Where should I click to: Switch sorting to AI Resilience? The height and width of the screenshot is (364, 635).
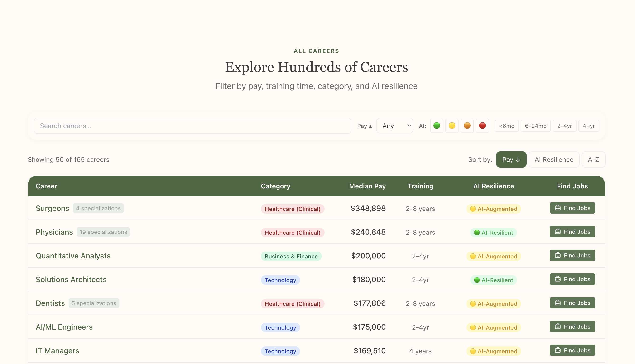click(x=554, y=159)
